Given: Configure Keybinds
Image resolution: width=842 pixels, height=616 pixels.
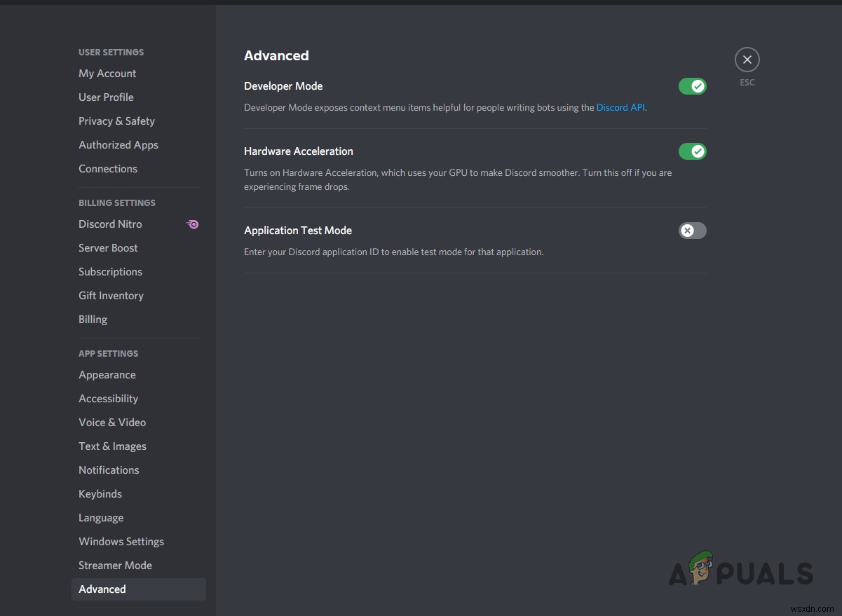Looking at the screenshot, I should tap(100, 493).
